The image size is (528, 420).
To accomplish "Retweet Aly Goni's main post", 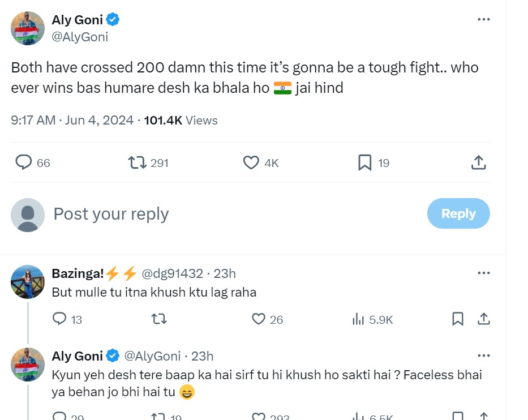I will click(x=136, y=163).
